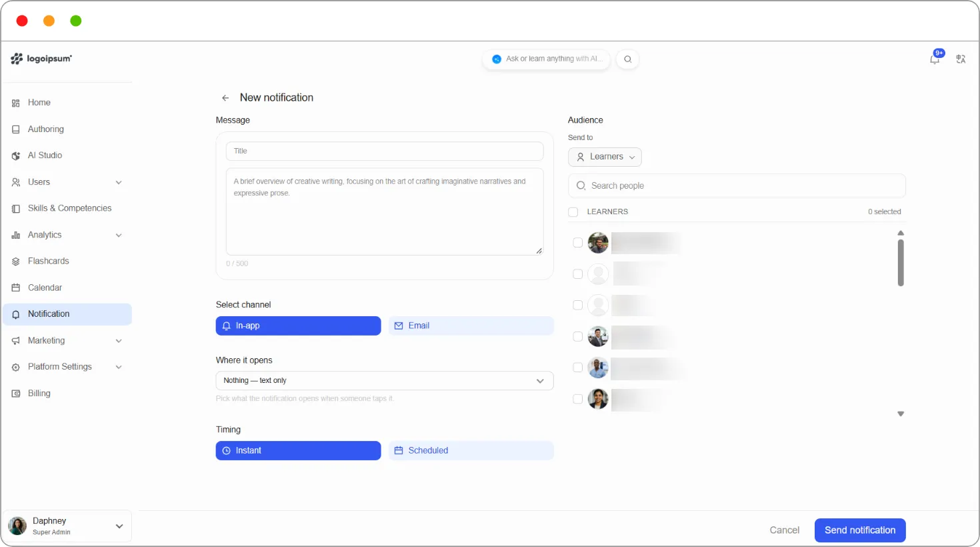The height and width of the screenshot is (547, 980).
Task: Open the Where it opens dropdown
Action: point(385,380)
